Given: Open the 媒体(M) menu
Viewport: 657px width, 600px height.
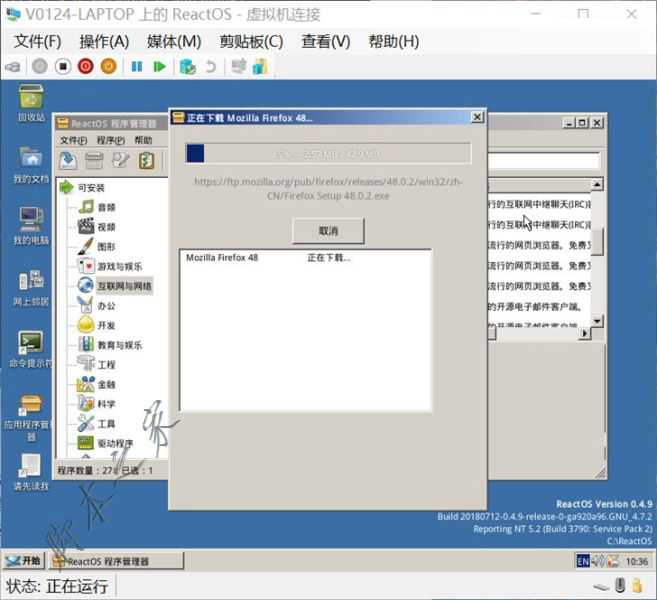Looking at the screenshot, I should tap(174, 41).
